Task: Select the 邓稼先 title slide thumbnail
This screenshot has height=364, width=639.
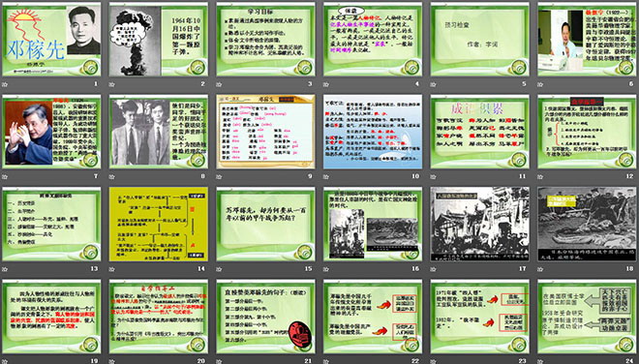Action: point(51,39)
